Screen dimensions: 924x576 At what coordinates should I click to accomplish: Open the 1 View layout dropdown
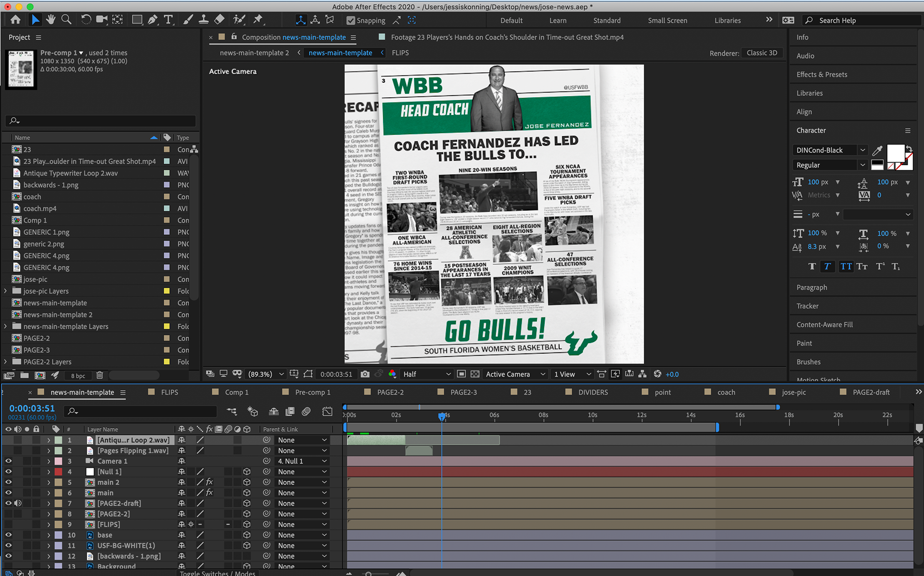(572, 374)
